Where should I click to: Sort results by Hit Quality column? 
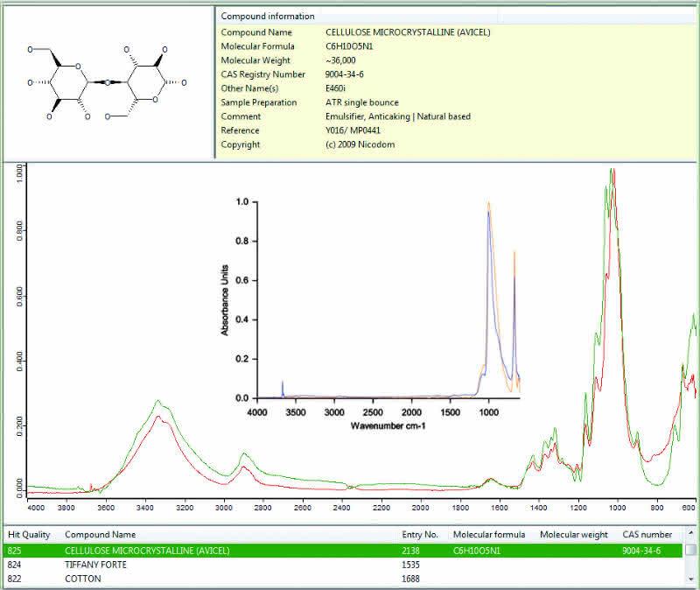(x=29, y=535)
